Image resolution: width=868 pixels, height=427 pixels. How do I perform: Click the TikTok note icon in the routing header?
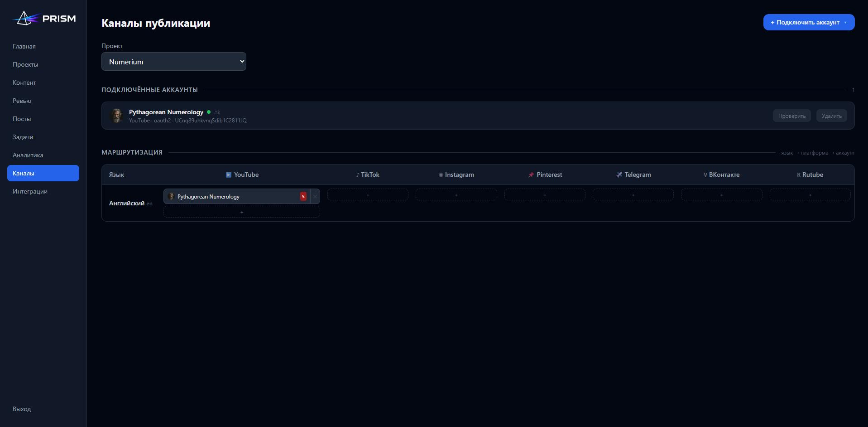(x=358, y=175)
